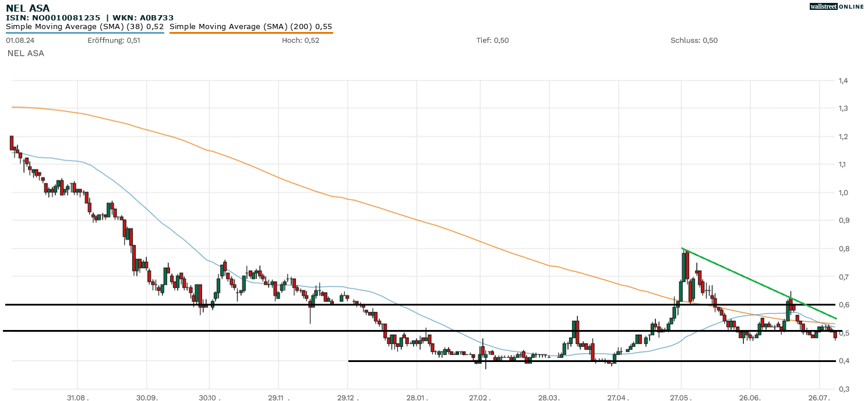
Task: Click the green descending trendline
Action: pyautogui.click(x=759, y=284)
